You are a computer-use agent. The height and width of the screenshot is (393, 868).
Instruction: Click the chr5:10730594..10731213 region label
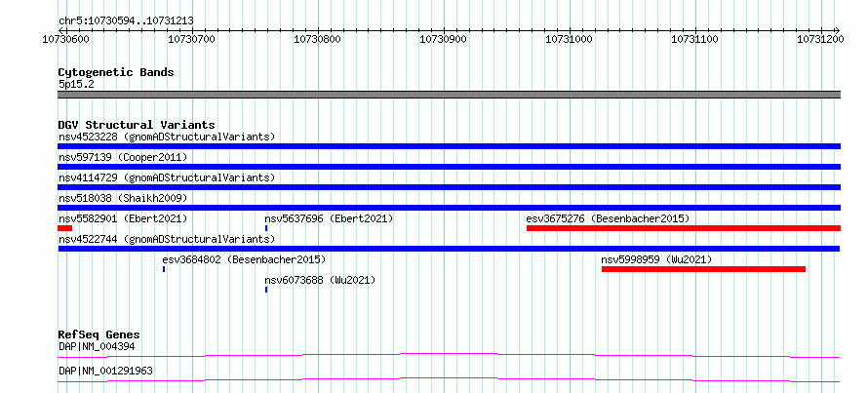(x=126, y=21)
